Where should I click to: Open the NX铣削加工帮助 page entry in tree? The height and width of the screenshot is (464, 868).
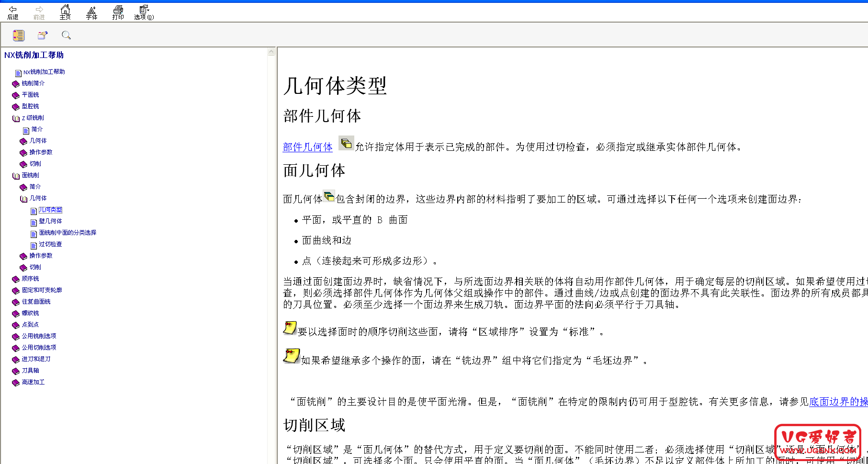[x=44, y=72]
